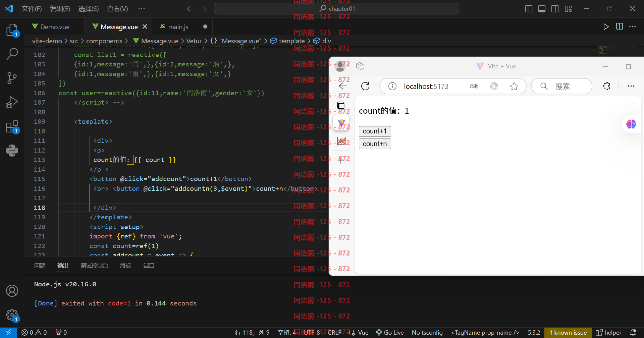Open the Accounts menu icon
Screen dimensions: 644x338
pos(12,291)
